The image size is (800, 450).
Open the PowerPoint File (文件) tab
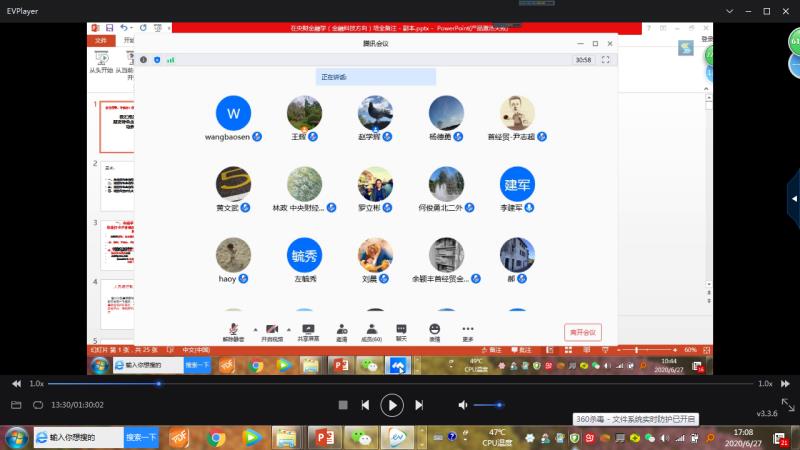[101, 40]
